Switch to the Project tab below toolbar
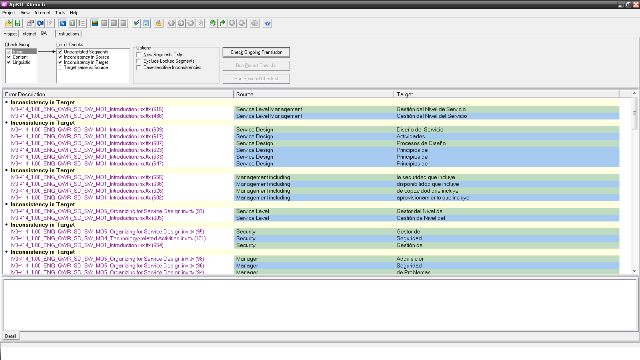Screen dimensions: 640x360 coord(10,34)
